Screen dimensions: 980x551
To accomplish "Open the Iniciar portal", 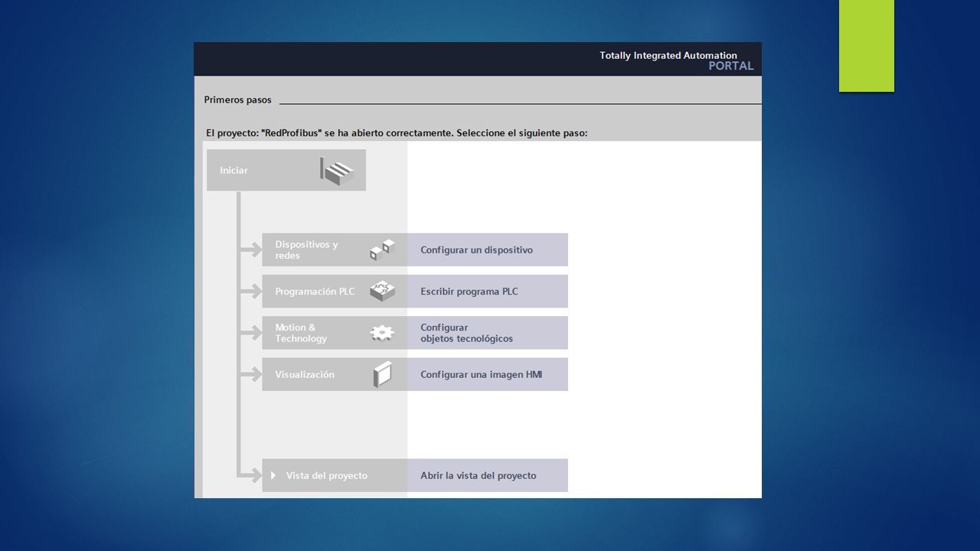I will click(x=286, y=170).
